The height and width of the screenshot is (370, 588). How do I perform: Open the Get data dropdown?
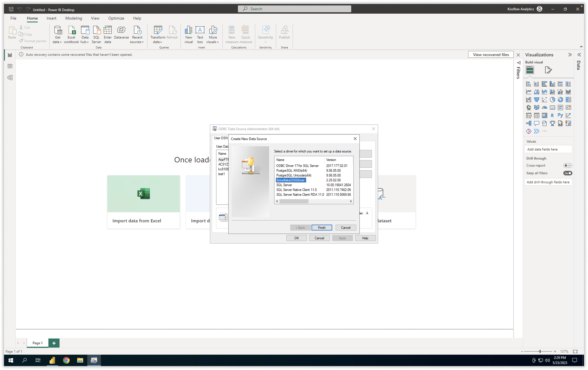[57, 35]
